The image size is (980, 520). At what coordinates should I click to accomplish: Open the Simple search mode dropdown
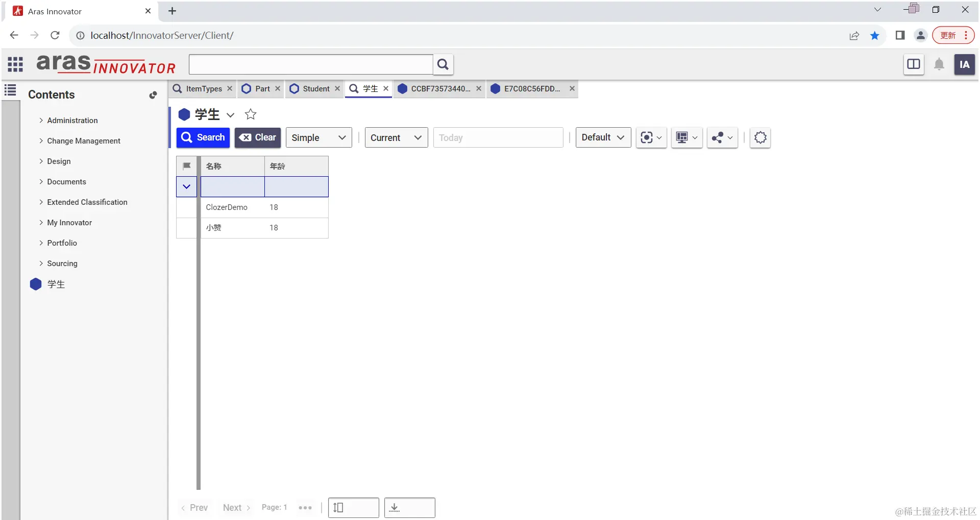[x=319, y=137]
